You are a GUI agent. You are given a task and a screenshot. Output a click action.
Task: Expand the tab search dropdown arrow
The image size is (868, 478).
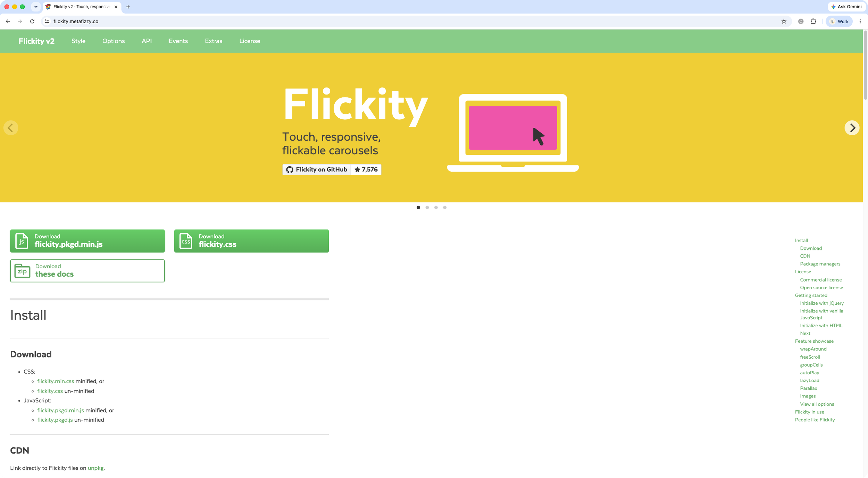click(36, 7)
